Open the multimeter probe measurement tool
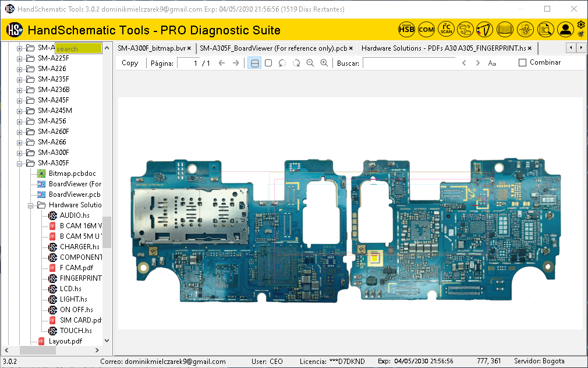Viewport: 588px width, 368px height. pyautogui.click(x=485, y=29)
